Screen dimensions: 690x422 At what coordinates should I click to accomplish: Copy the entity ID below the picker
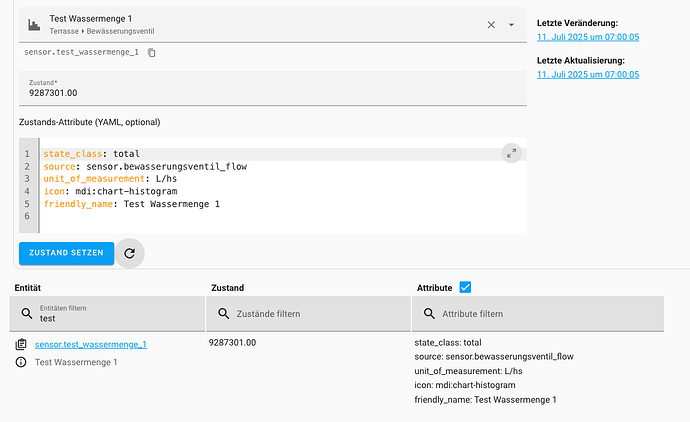tap(152, 52)
